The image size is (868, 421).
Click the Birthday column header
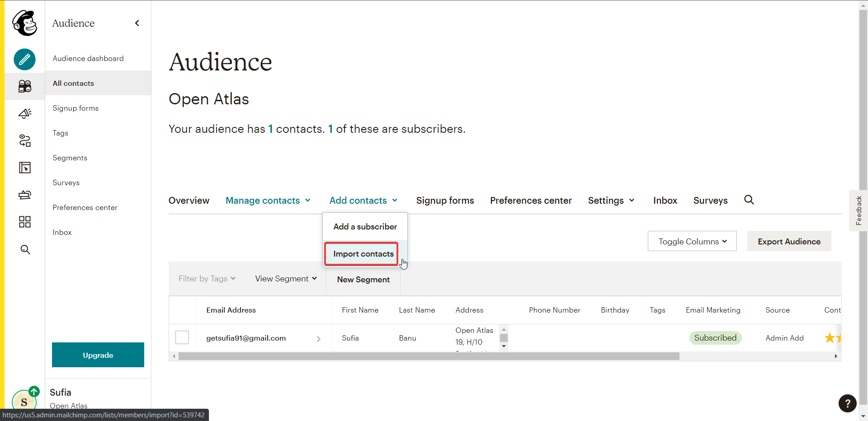(x=615, y=310)
